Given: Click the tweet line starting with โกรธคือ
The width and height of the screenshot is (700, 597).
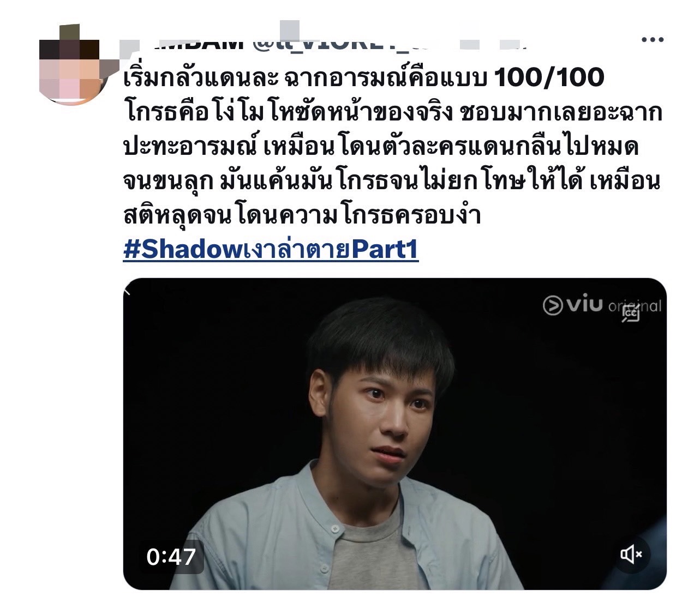Looking at the screenshot, I should (392, 112).
